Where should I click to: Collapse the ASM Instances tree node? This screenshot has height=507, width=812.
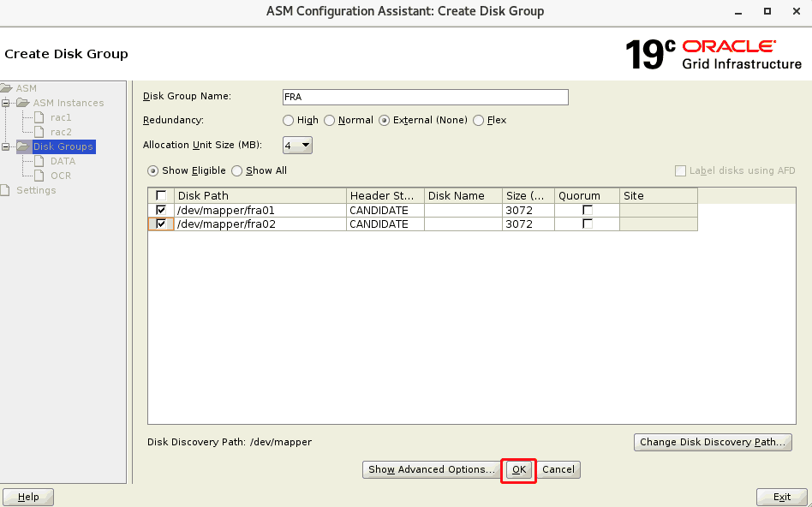coord(6,103)
